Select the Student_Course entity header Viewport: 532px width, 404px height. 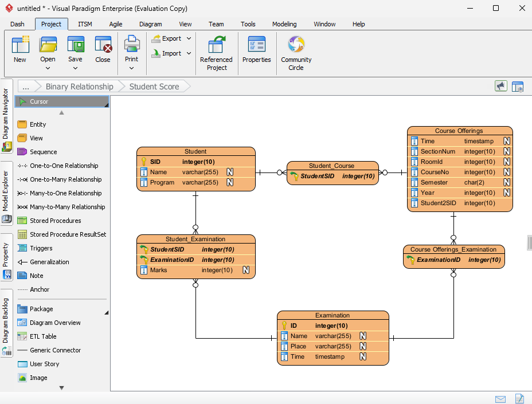332,166
